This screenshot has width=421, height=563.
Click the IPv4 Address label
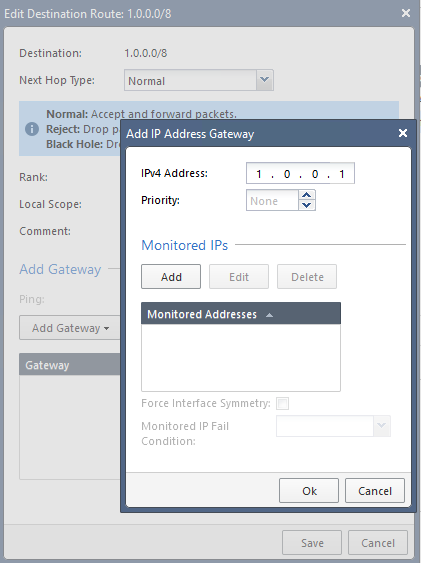[174, 173]
